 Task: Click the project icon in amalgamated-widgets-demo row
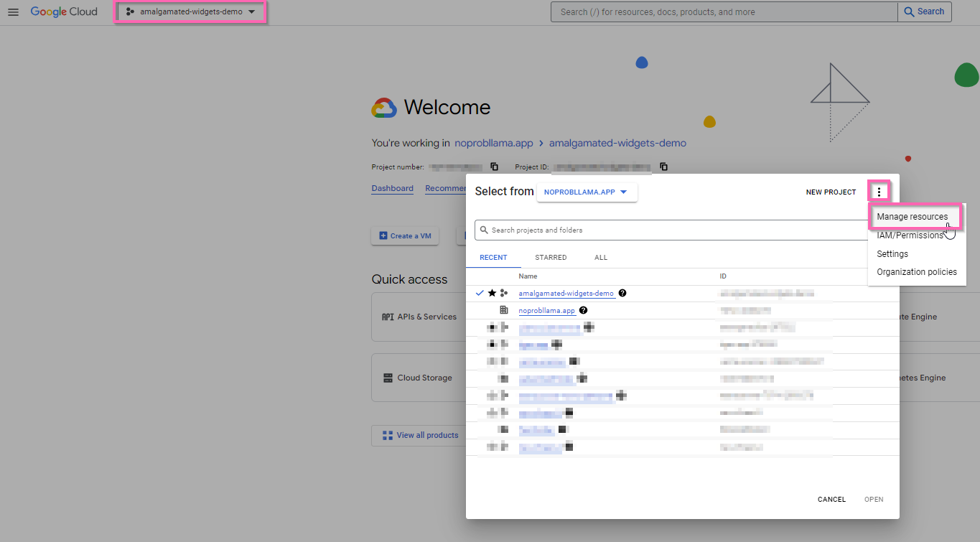point(504,293)
